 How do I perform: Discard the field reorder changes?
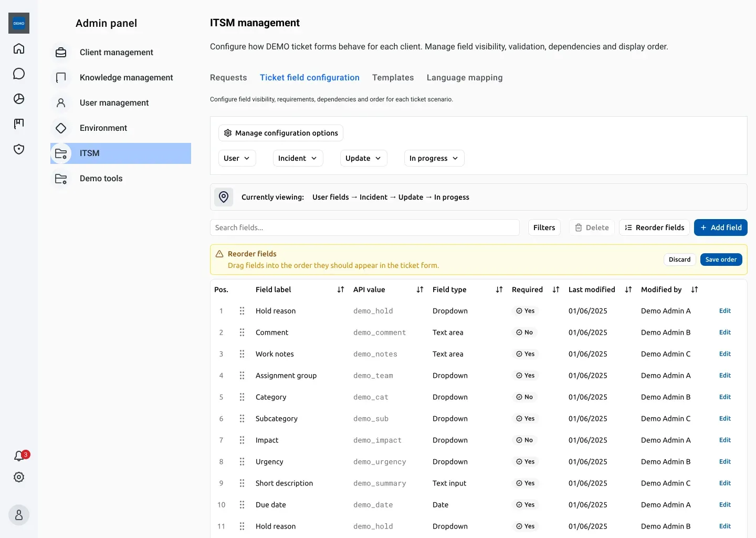[680, 260]
